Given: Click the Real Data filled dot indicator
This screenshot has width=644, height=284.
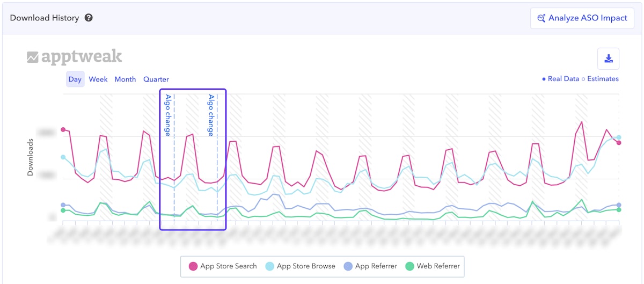Looking at the screenshot, I should click(544, 79).
